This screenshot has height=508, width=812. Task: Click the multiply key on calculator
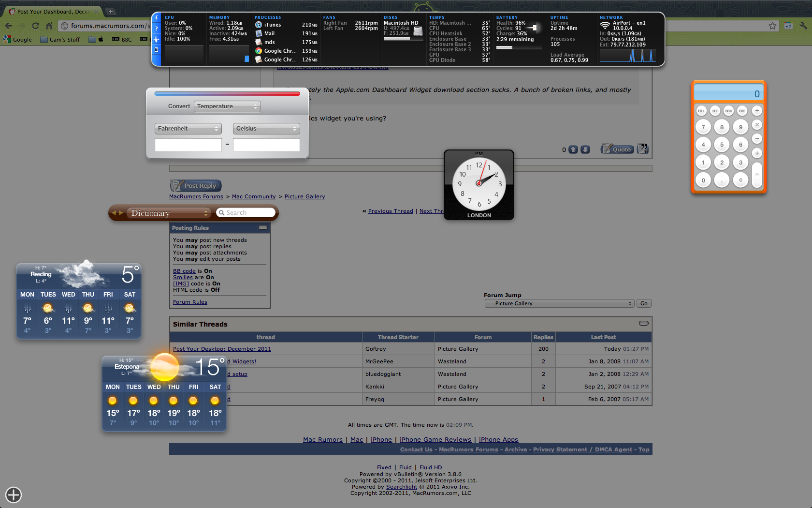pyautogui.click(x=757, y=125)
